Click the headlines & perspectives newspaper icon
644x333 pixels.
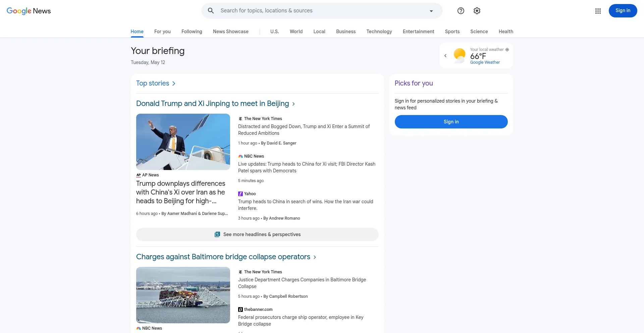[217, 234]
